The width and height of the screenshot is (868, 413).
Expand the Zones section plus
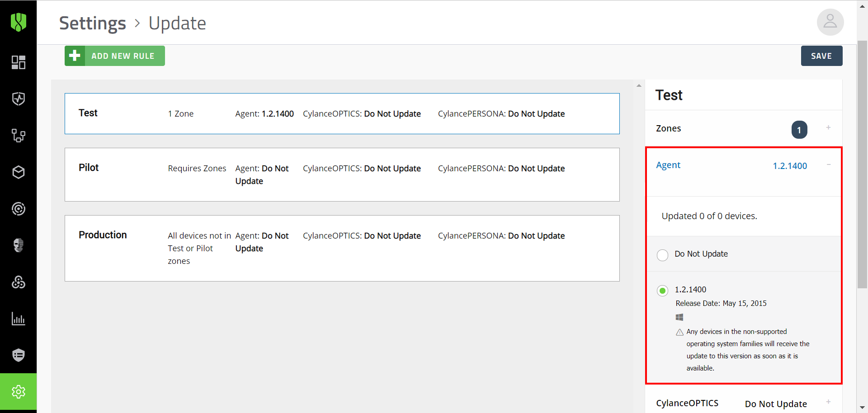(x=828, y=127)
